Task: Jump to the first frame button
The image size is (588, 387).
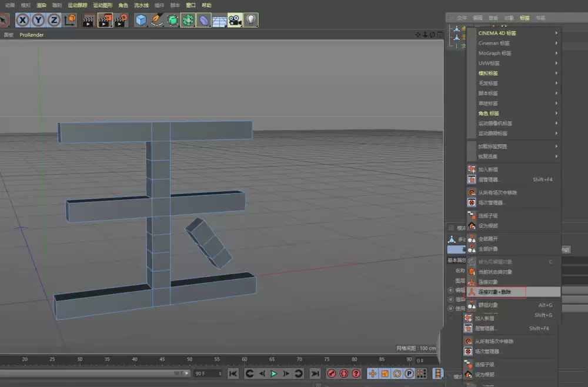Action: (233, 373)
